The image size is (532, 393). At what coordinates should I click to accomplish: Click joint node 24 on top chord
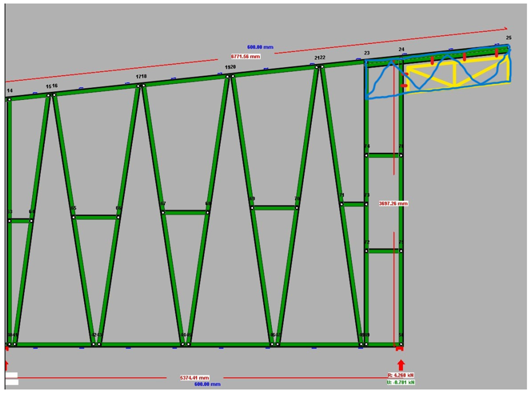click(401, 57)
